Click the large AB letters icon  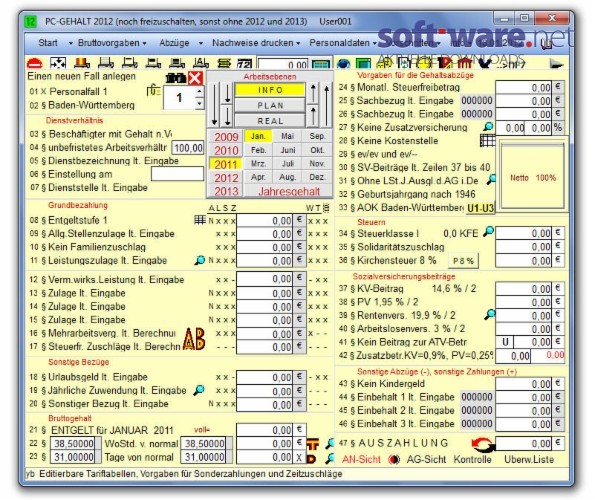[x=194, y=339]
